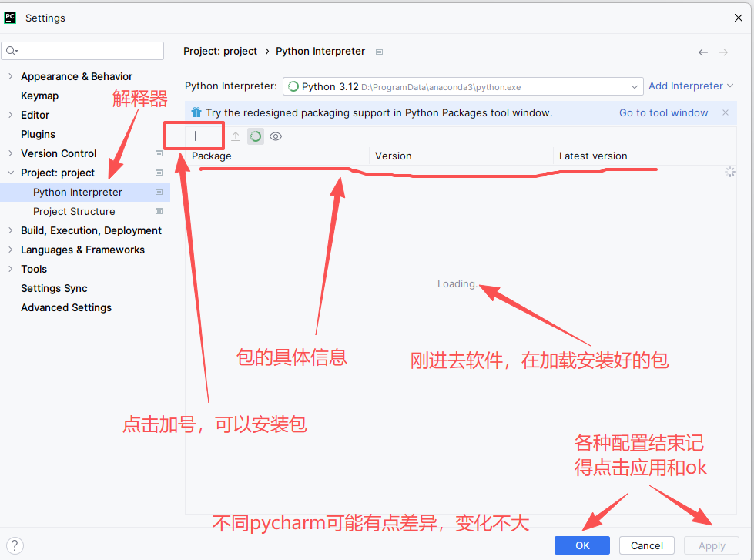Click the gift icon in the banner
This screenshot has height=560, width=754.
[x=196, y=112]
